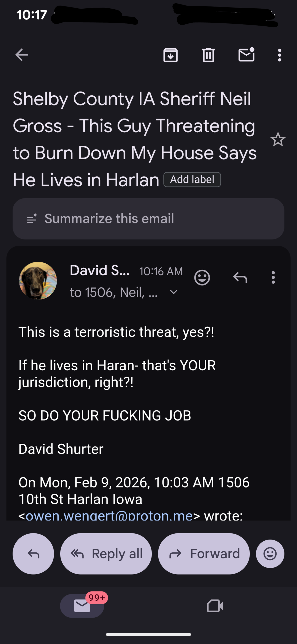Forward this email
The height and width of the screenshot is (644, 297).
pos(204,554)
